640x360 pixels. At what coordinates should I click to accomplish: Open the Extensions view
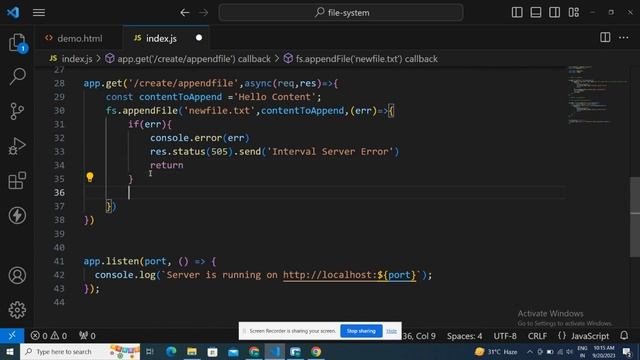point(17,180)
